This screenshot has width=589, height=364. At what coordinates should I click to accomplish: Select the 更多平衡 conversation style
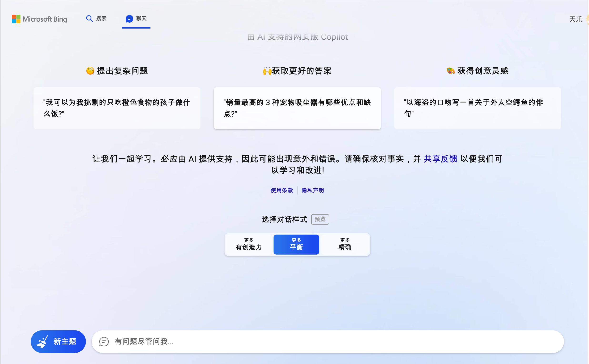[x=296, y=244]
